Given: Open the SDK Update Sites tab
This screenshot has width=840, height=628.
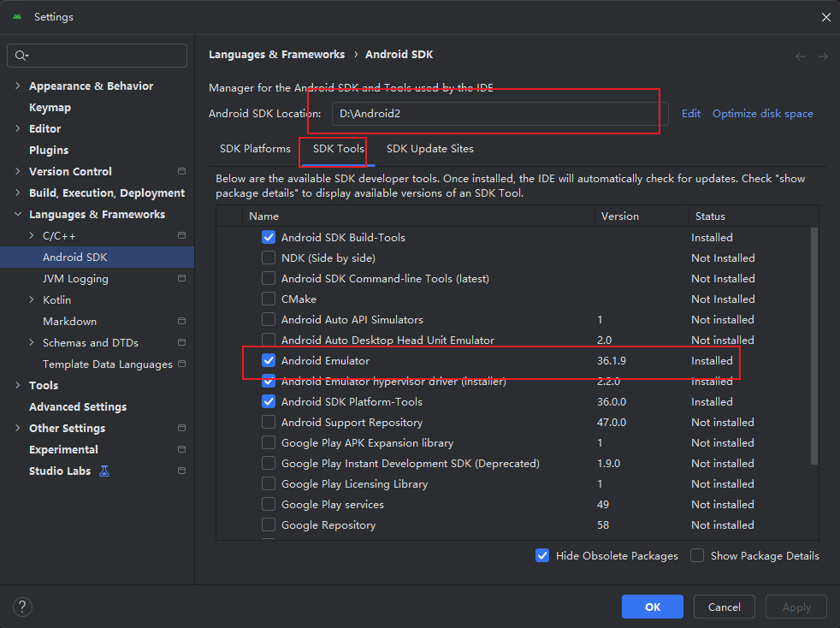Looking at the screenshot, I should 430,148.
